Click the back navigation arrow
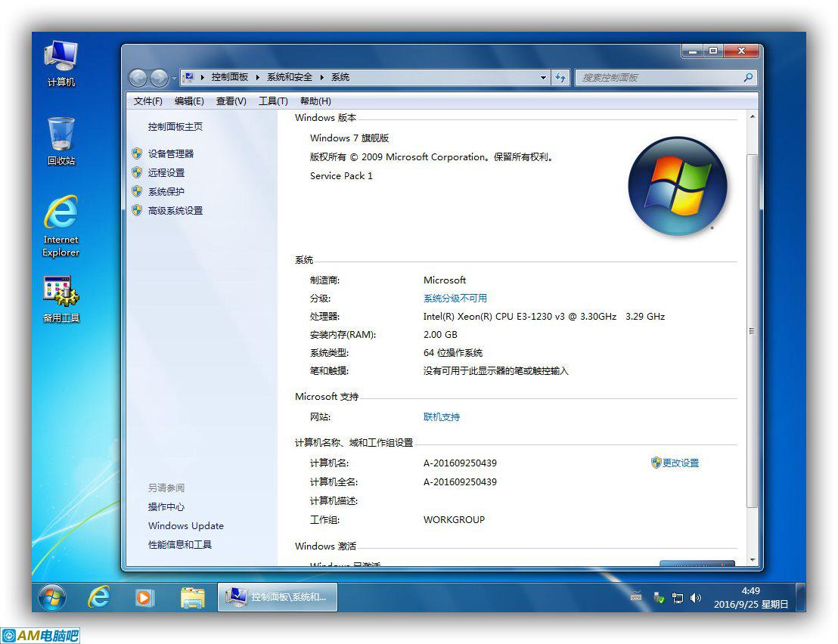Viewport: 838px width, 644px height. [x=138, y=78]
